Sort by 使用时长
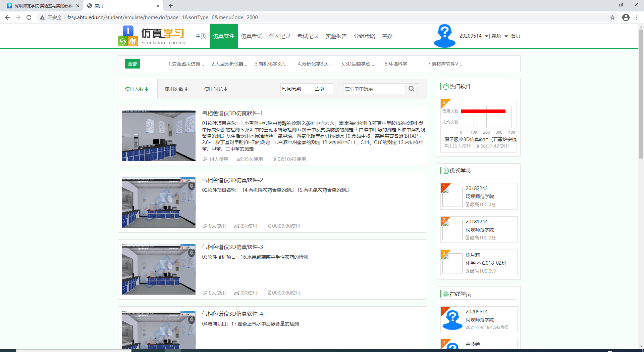This screenshot has height=352, width=644. (x=216, y=89)
